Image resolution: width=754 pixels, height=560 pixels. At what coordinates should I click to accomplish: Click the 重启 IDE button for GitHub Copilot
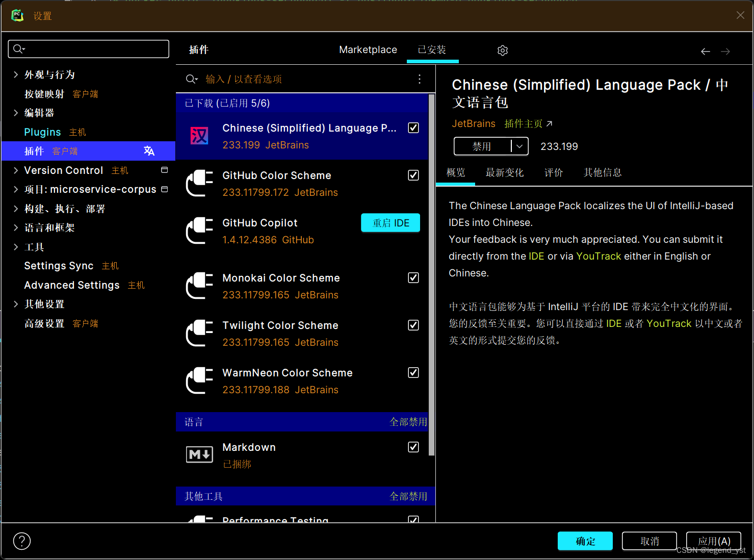[391, 223]
